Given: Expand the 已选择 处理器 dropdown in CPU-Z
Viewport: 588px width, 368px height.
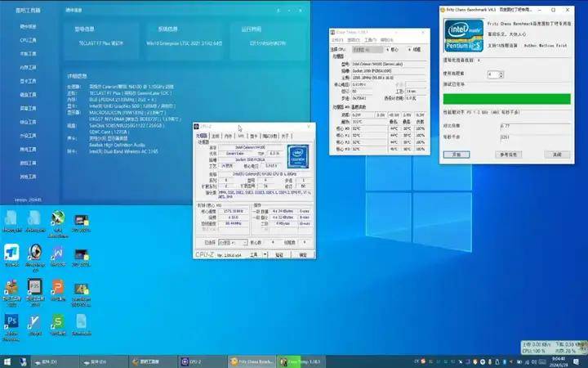Looking at the screenshot, I should click(x=233, y=243).
